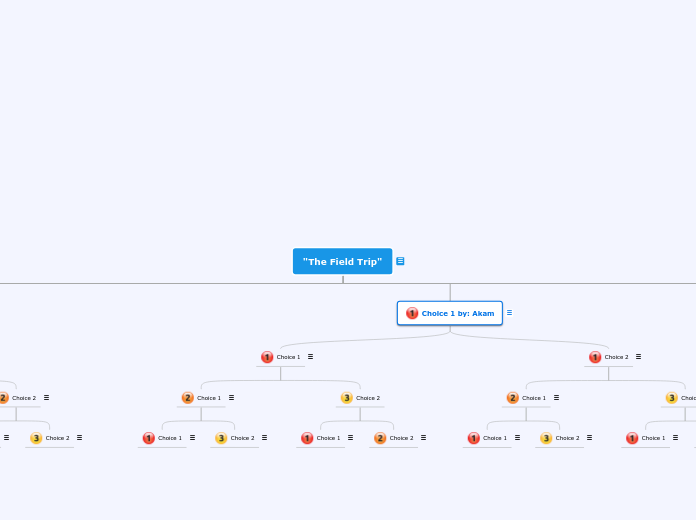The height and width of the screenshot is (520, 696).
Task: Click the horizontal connector line left of root topic
Action: click(150, 283)
